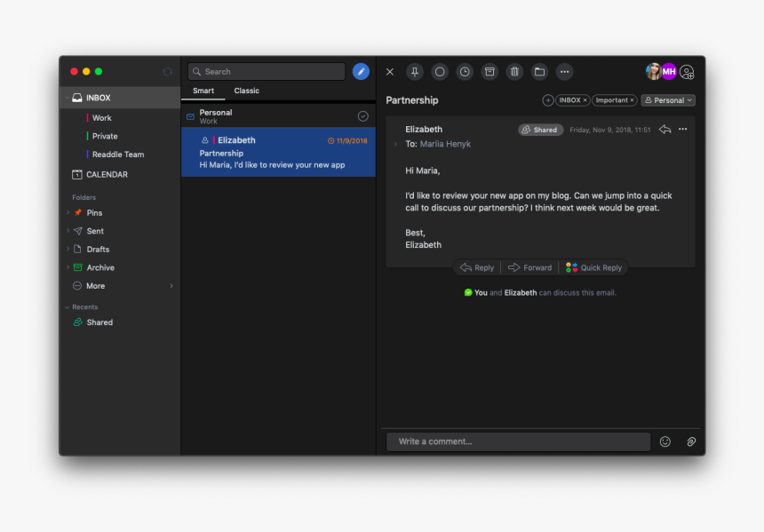
Task: Click the sync spinner icon in the sidebar
Action: (167, 72)
